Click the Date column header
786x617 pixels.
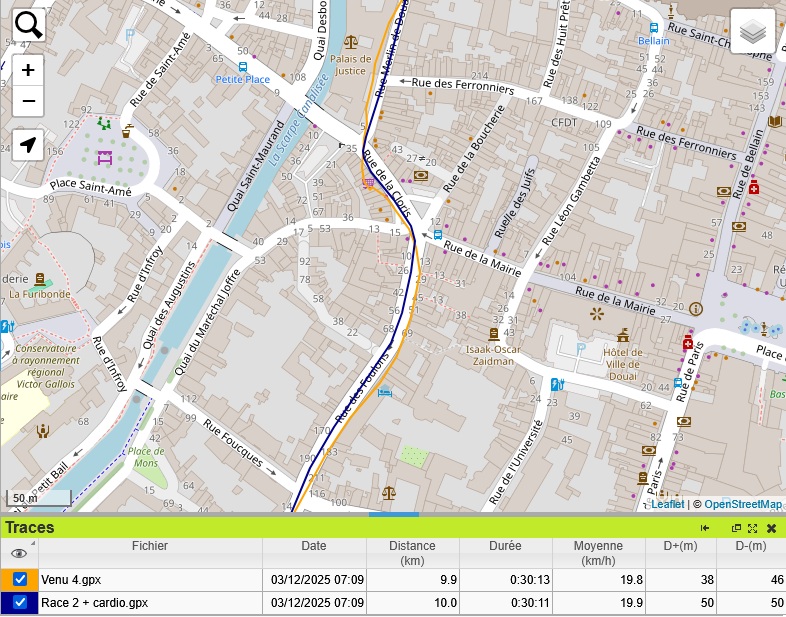point(314,547)
